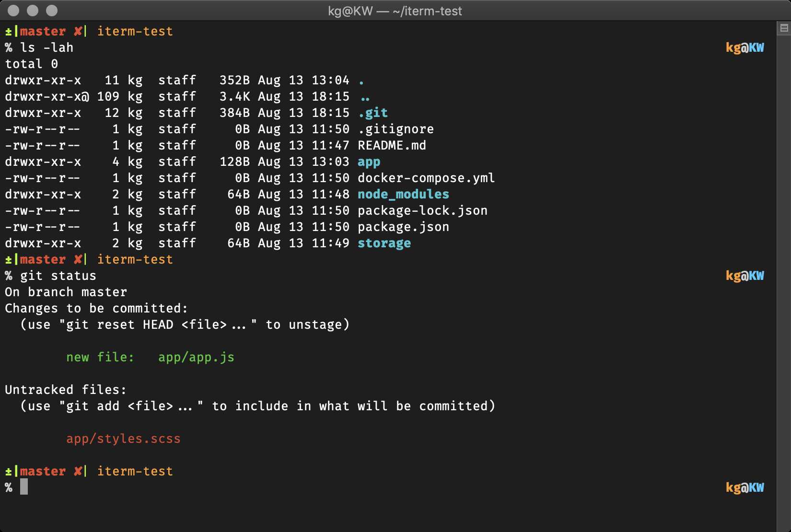The height and width of the screenshot is (532, 791).
Task: Click the '.git' directory name
Action: coord(373,113)
